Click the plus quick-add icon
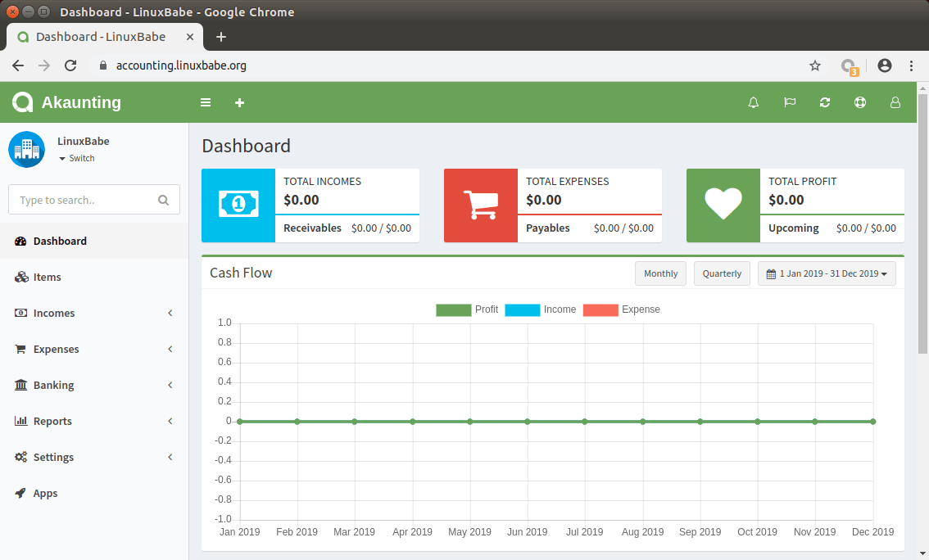 click(239, 102)
